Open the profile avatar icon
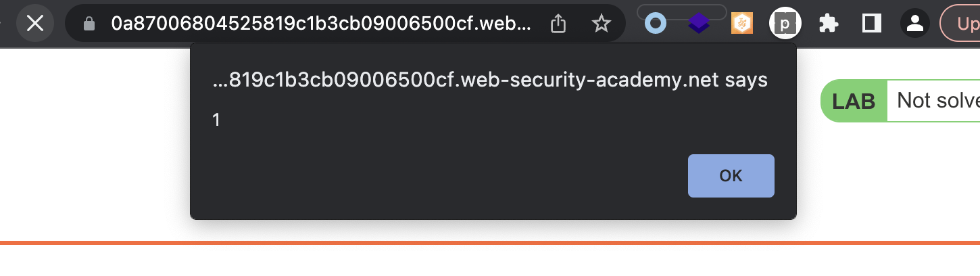This screenshot has width=980, height=276. 915,24
